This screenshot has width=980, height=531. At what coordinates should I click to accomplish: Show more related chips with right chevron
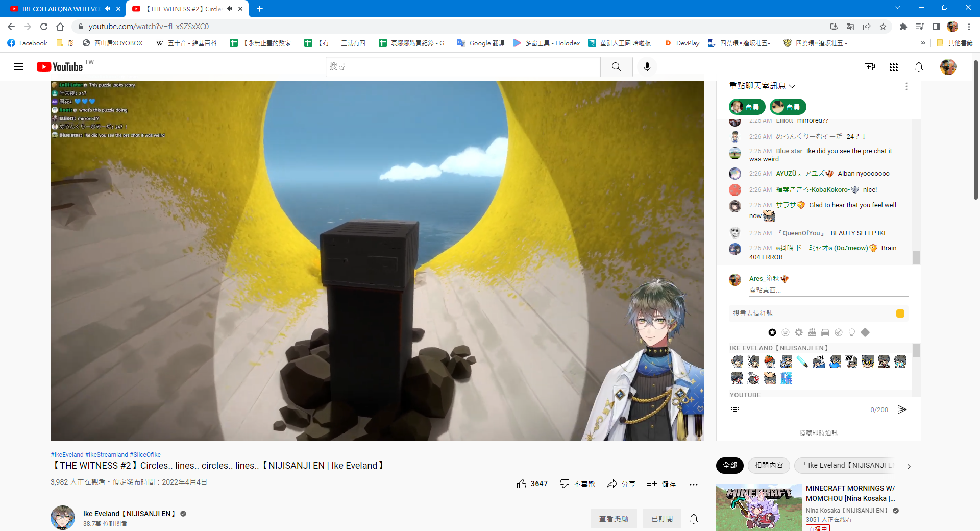[x=909, y=466]
